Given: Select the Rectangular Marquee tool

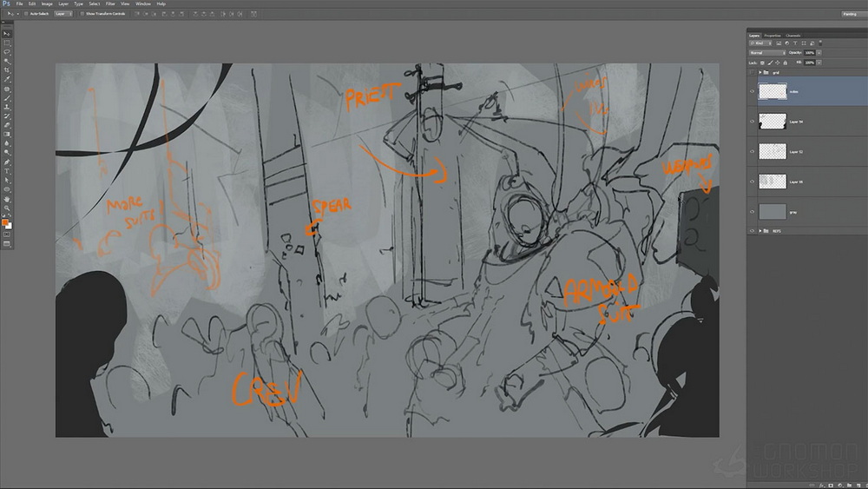Looking at the screenshot, I should pos(7,43).
